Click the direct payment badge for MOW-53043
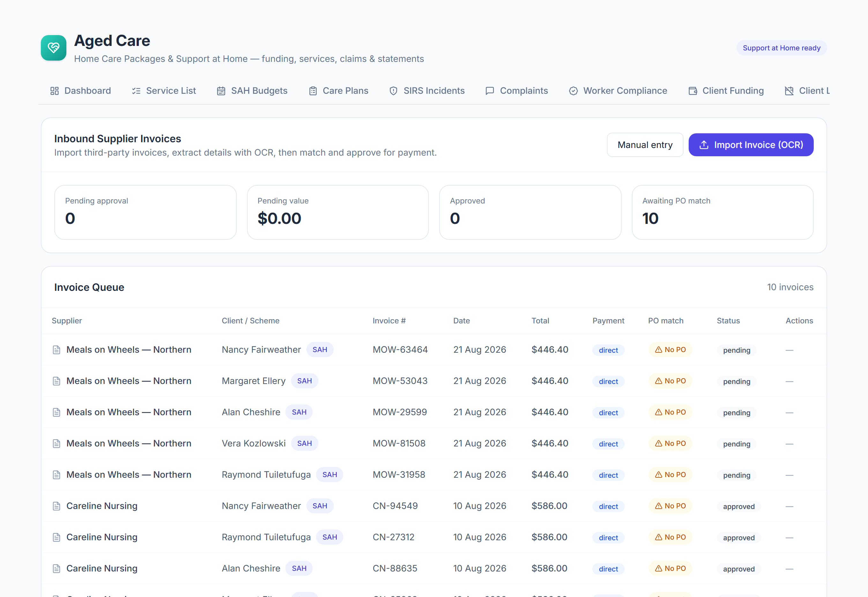Viewport: 868px width, 597px height. [x=608, y=381]
